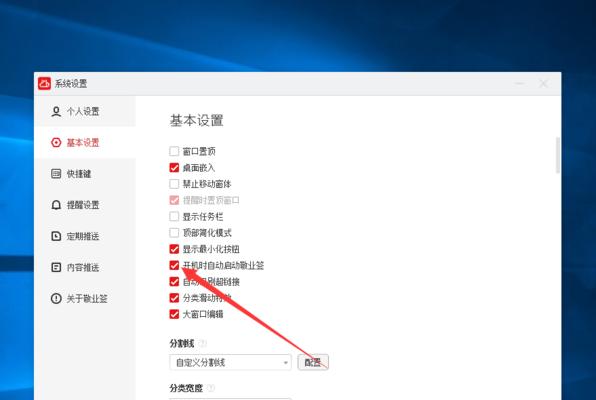Click the help icon next to 分割线

pos(203,343)
